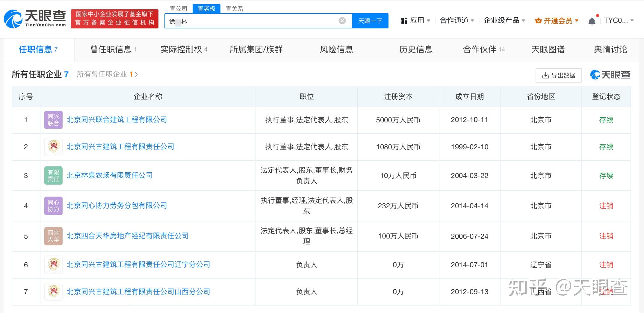Open link 北京同兴古建筑工程有限责任公司山西分公司
The height and width of the screenshot is (313, 644).
(x=138, y=291)
